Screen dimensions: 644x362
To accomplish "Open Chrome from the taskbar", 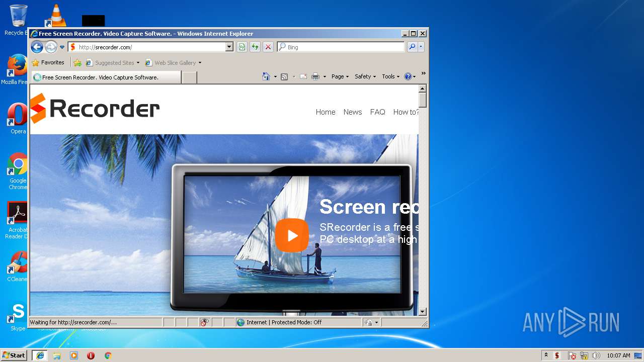I will point(108,355).
